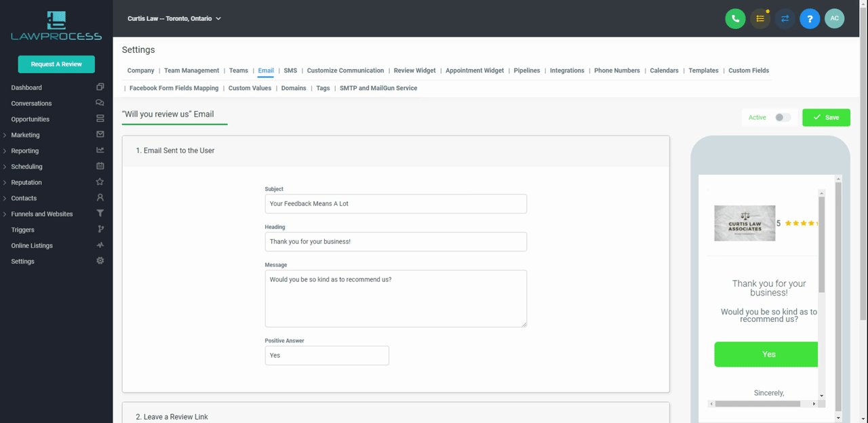
Task: Expand the Marketing sidebar section
Action: coord(25,135)
